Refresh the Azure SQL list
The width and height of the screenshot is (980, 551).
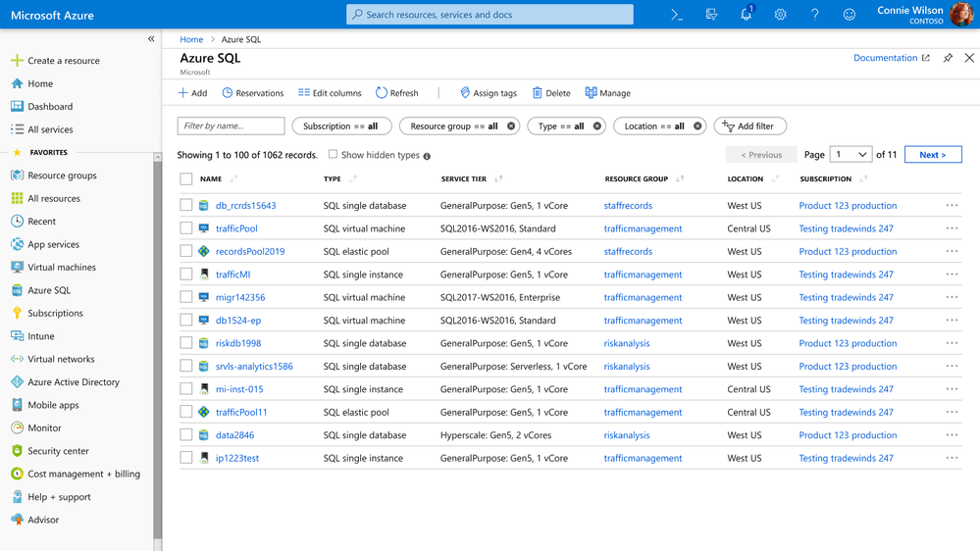click(397, 93)
